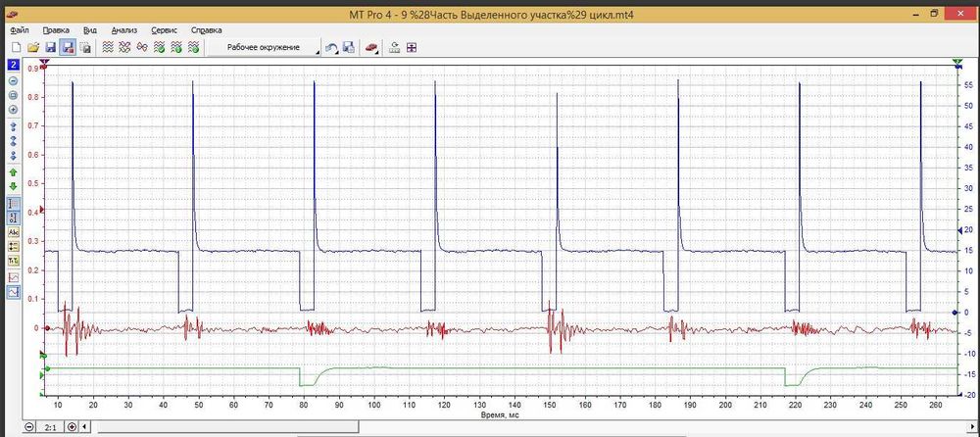Screen dimensions: 980x437
Task: Click the green down arrow in left sidebar
Action: (x=14, y=186)
